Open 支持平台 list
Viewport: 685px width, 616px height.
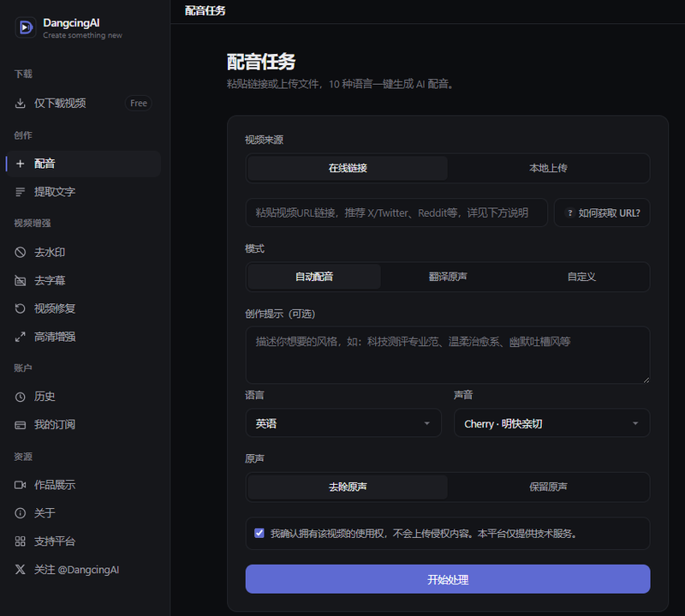click(83, 541)
